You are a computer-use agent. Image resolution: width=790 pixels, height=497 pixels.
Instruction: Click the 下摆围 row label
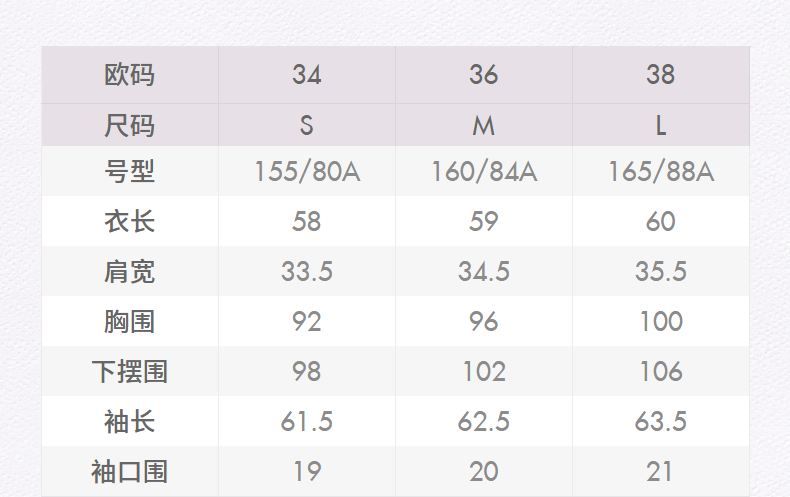point(130,372)
